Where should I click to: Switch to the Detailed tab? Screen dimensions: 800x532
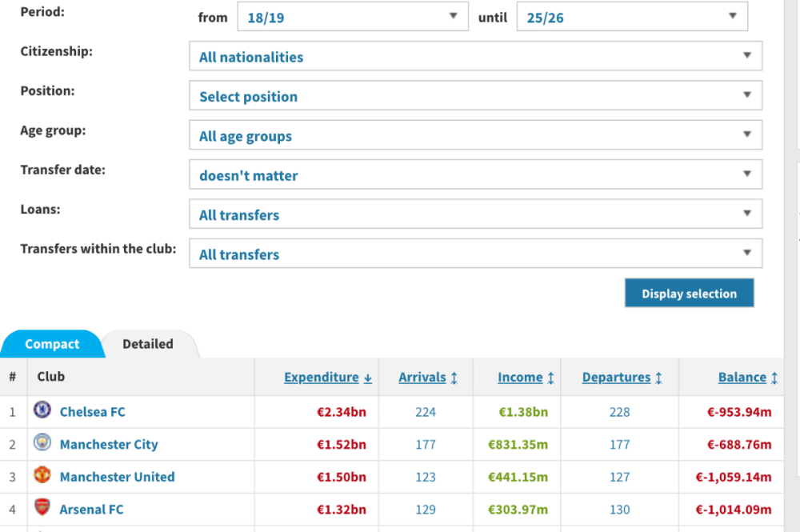(x=148, y=344)
